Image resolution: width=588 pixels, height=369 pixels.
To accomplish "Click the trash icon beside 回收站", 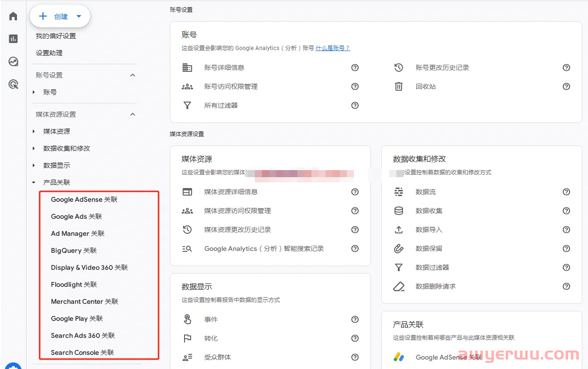I will click(399, 86).
